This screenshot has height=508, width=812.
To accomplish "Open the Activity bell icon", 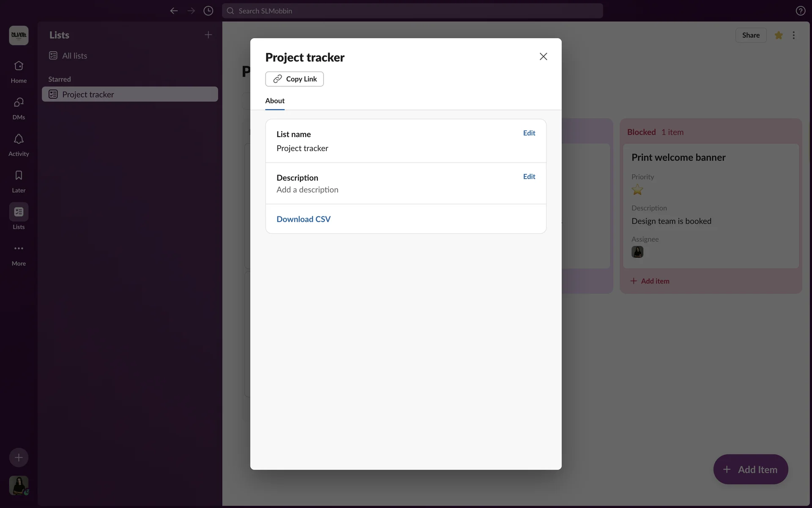I will [19, 139].
